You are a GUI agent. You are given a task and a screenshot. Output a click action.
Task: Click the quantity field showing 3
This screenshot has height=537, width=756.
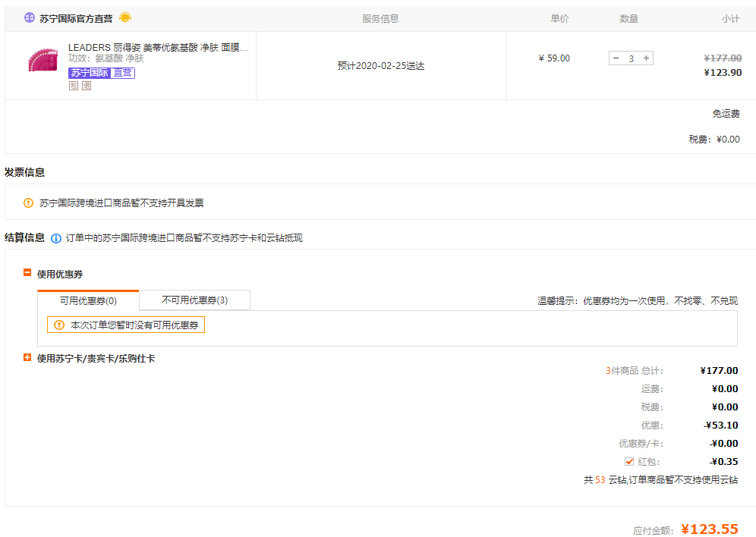tap(631, 58)
